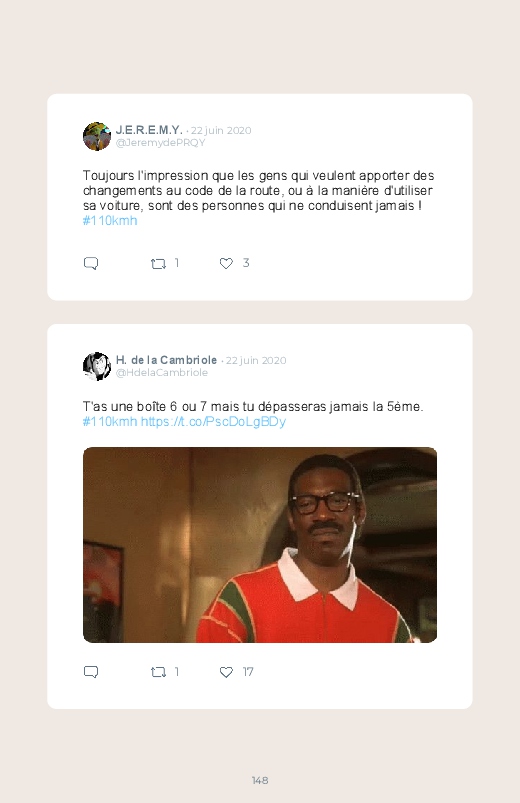Open the t.co/PscDoLgBDy link
520x803 pixels.
point(213,421)
